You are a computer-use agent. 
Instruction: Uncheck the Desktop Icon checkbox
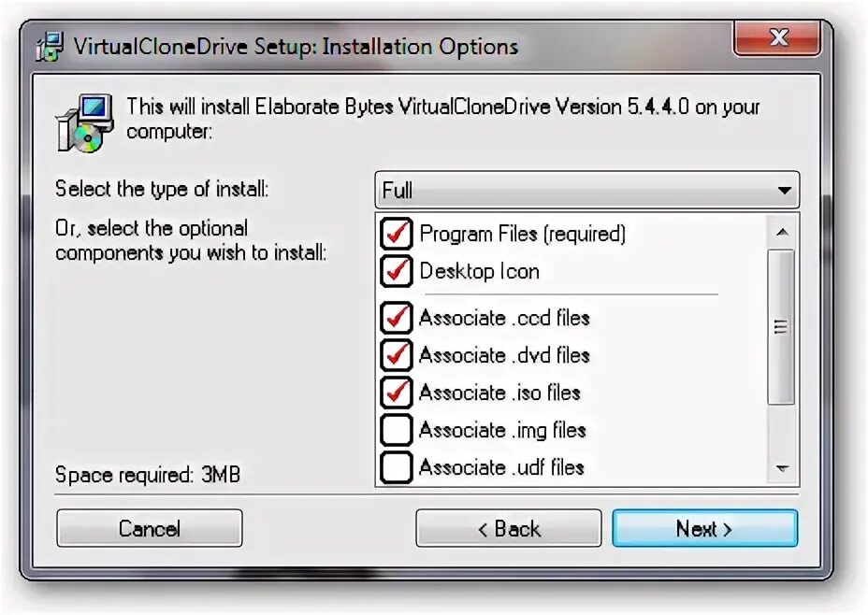point(396,271)
